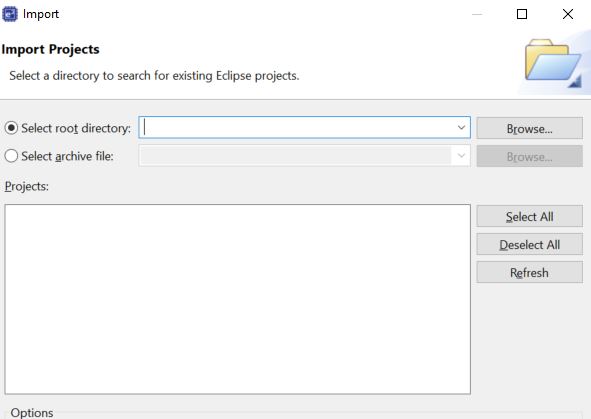Click the Deselect All button
Viewport: 591px width, 419px height.
[530, 244]
